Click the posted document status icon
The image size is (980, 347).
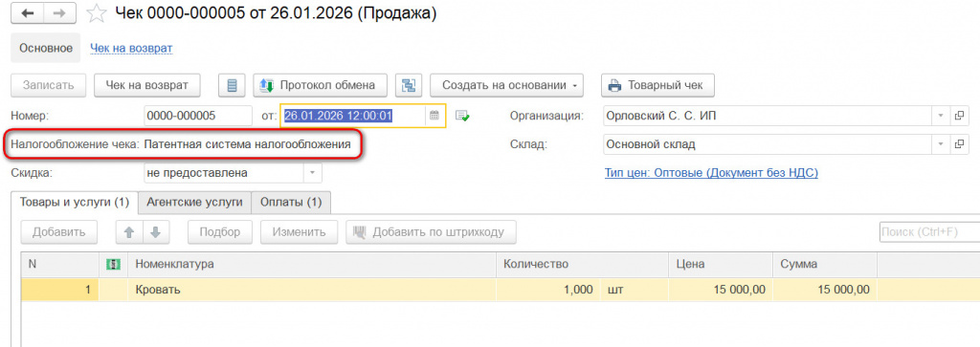tap(462, 116)
